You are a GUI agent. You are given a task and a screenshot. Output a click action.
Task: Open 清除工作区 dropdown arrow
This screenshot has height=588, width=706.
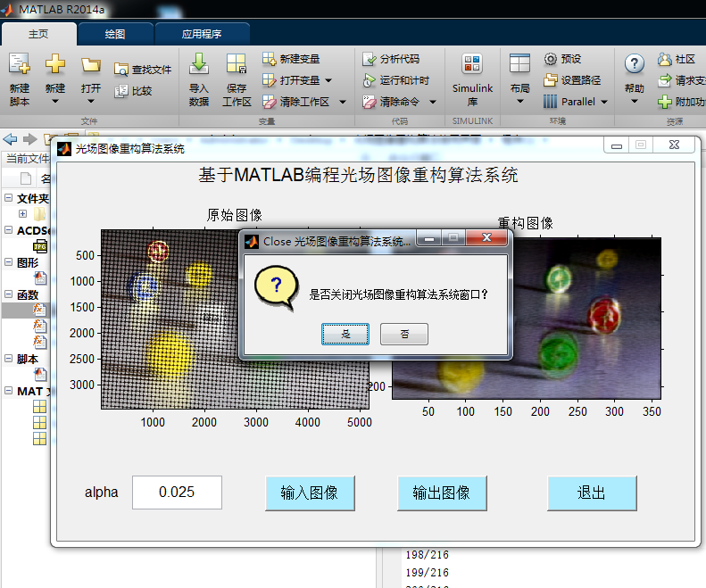coord(343,103)
